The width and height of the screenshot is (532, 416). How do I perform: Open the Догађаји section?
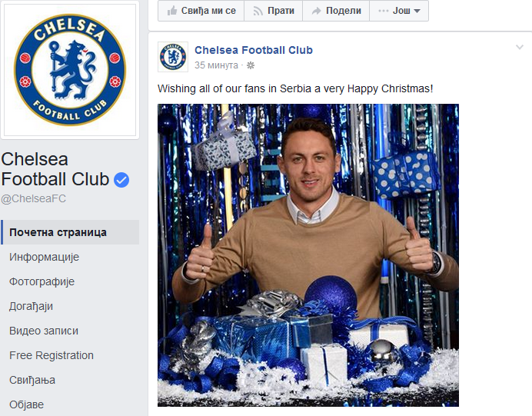[32, 306]
